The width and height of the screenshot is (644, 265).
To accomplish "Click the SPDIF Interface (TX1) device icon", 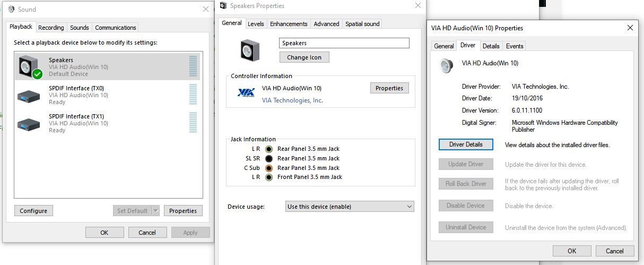I will [x=29, y=124].
